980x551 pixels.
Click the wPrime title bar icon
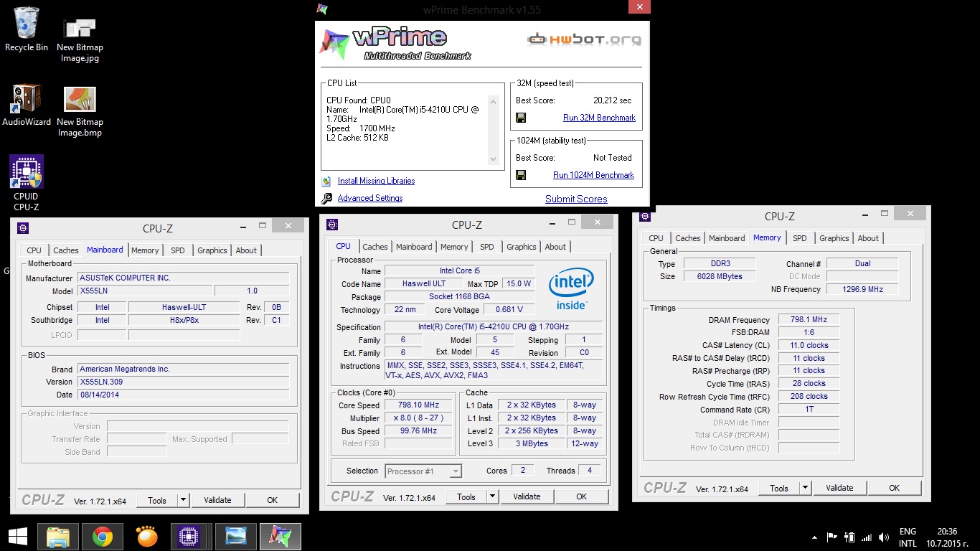[322, 9]
